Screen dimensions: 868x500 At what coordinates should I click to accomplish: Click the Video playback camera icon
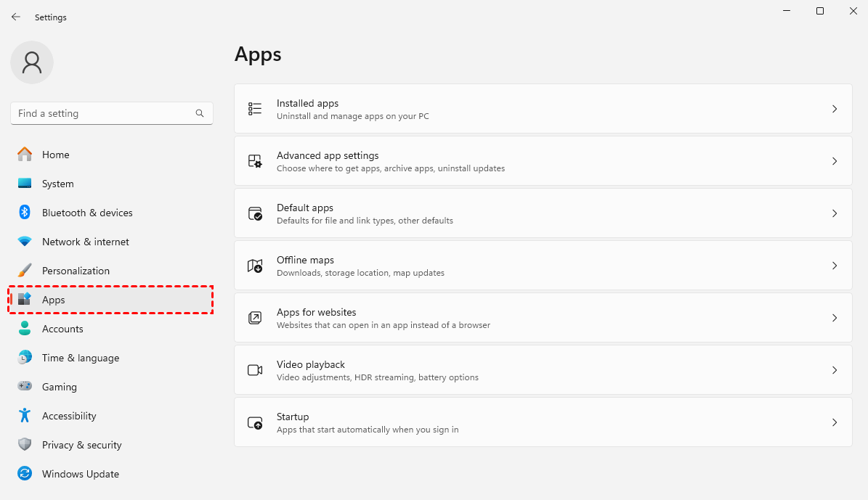click(x=255, y=370)
